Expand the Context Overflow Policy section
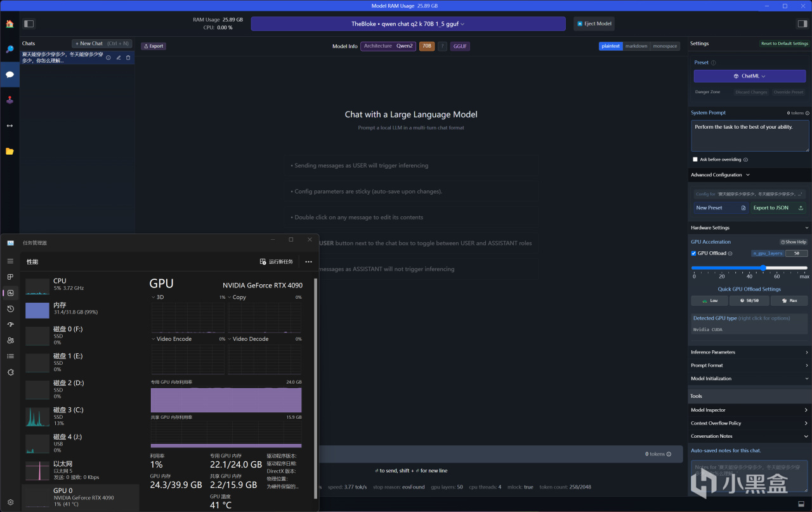Image resolution: width=812 pixels, height=512 pixels. 749,423
